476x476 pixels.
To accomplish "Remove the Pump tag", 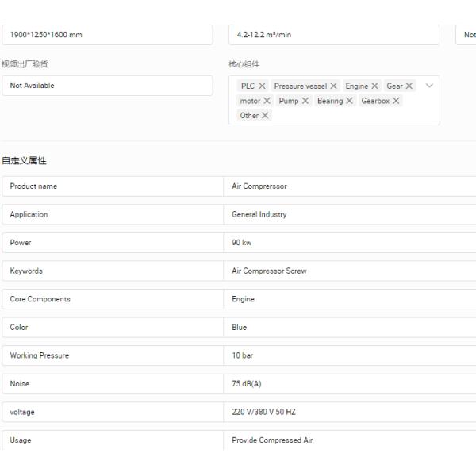I will coord(305,101).
